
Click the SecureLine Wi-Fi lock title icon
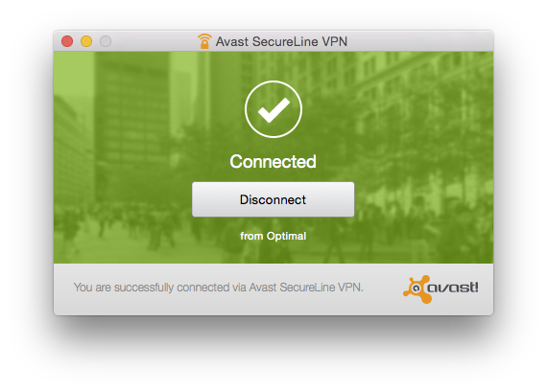[204, 41]
